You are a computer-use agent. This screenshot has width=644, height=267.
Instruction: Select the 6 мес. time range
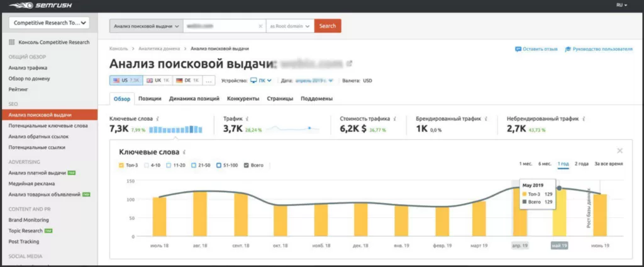click(545, 164)
